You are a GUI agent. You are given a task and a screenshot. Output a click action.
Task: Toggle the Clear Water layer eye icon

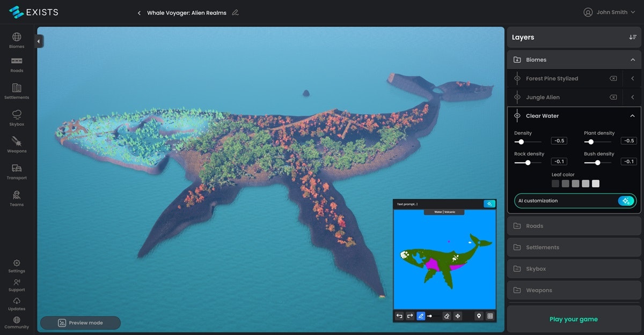(x=517, y=116)
